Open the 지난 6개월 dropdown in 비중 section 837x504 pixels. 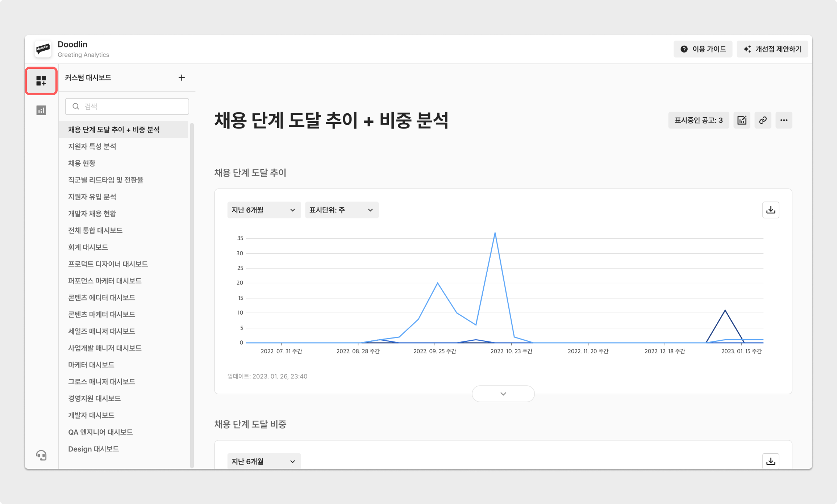click(264, 461)
